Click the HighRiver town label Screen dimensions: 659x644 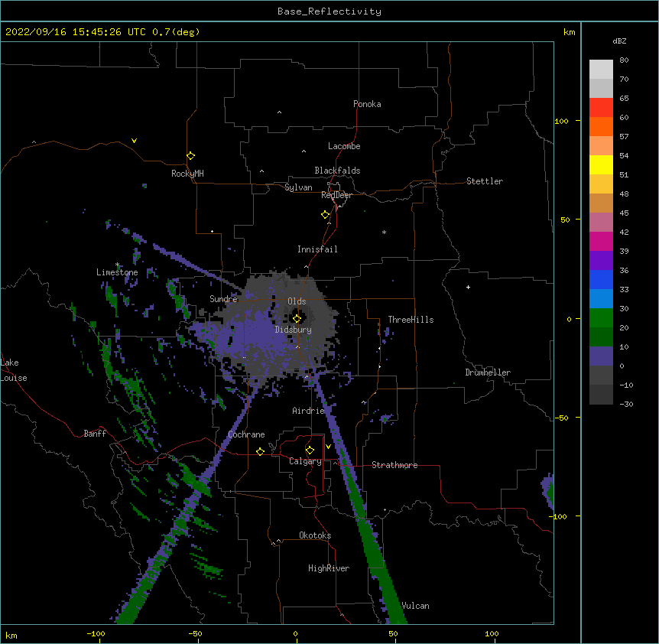tap(329, 568)
